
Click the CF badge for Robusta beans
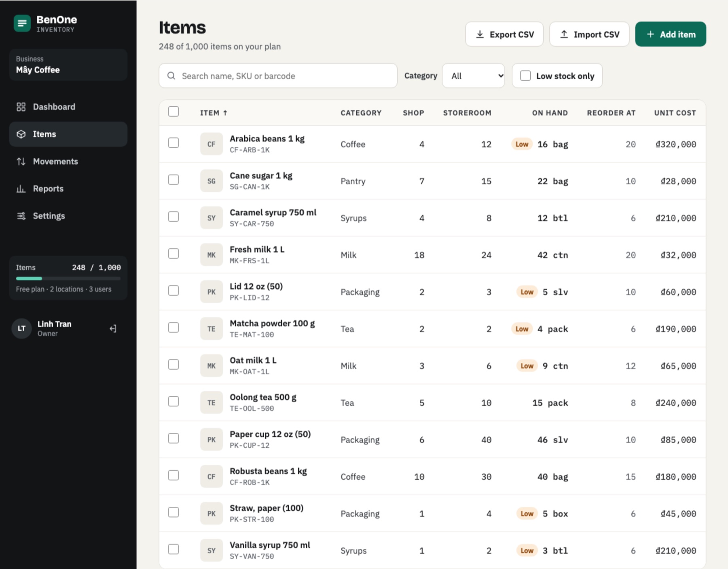(x=211, y=476)
